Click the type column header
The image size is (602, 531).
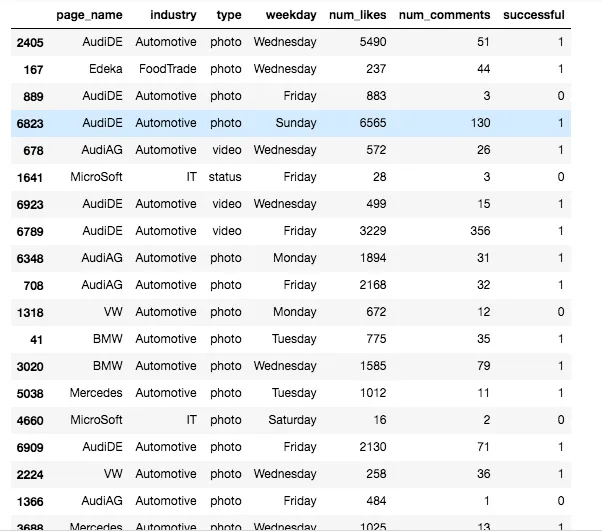[229, 15]
